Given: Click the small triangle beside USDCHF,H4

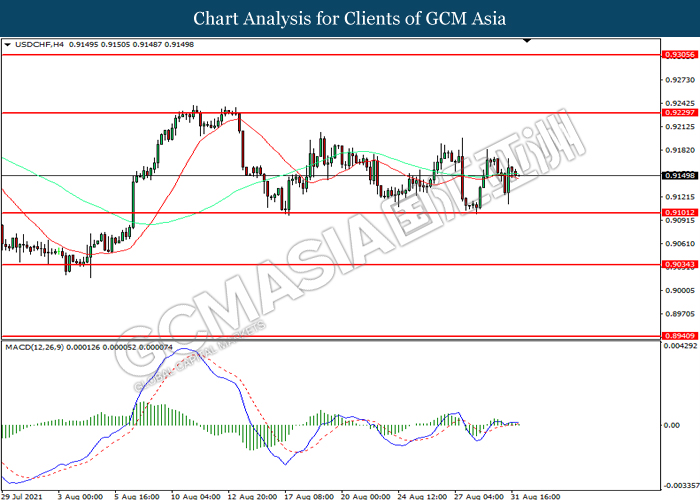Looking at the screenshot, I should (x=8, y=44).
